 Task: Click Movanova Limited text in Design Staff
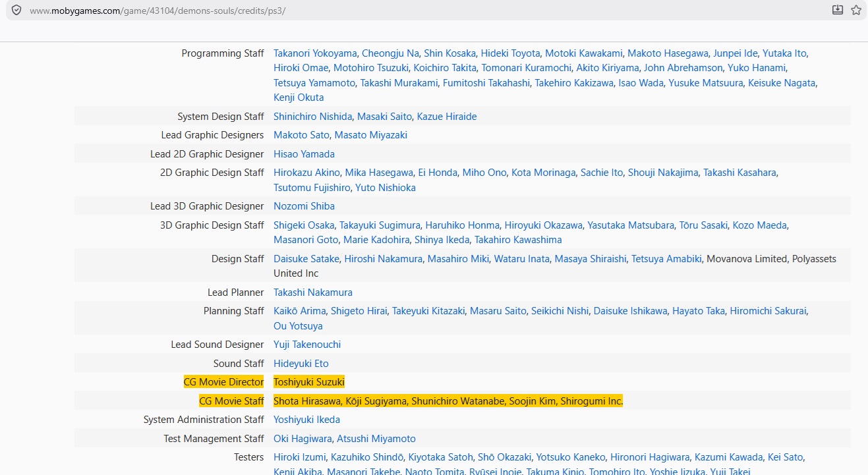pyautogui.click(x=747, y=259)
